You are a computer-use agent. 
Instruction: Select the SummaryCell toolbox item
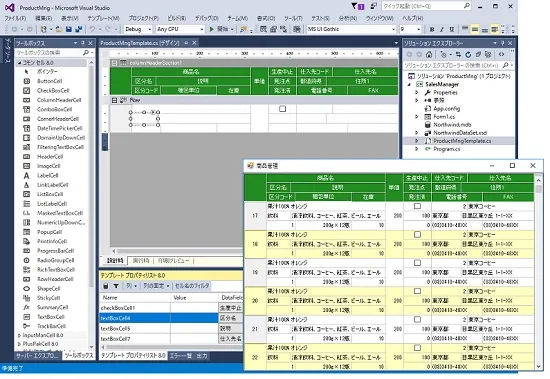click(x=52, y=307)
